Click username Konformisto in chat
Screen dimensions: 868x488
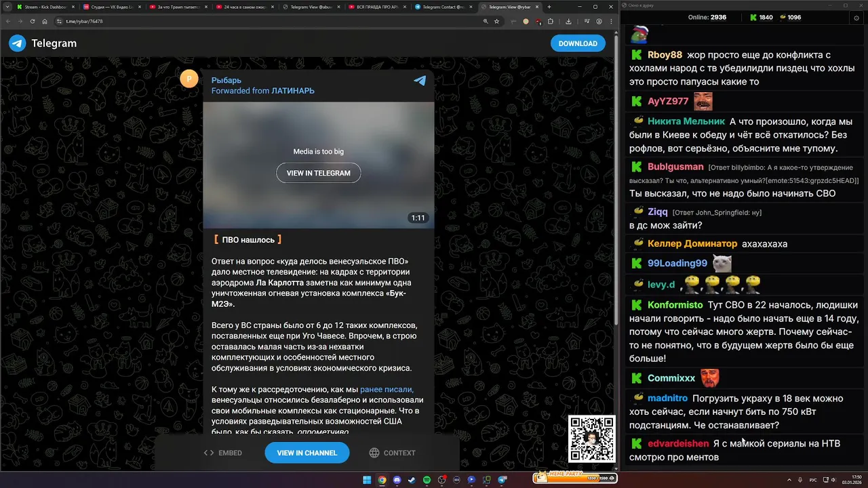(675, 305)
